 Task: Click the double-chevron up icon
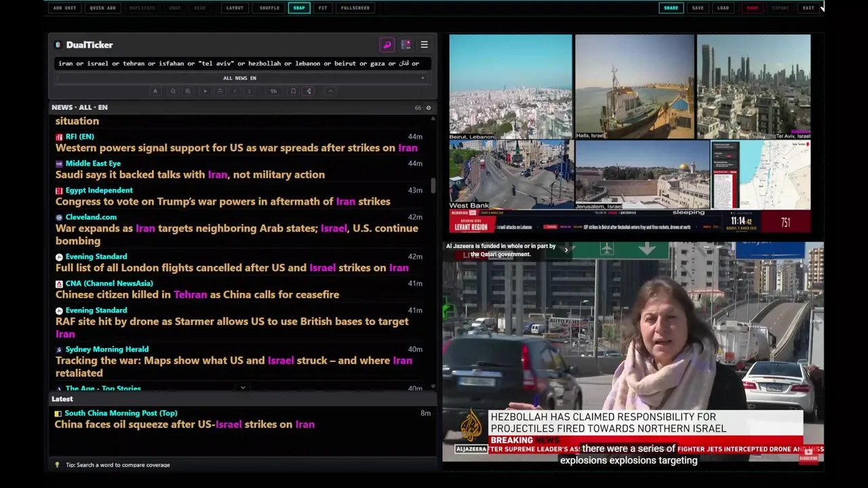click(x=220, y=91)
